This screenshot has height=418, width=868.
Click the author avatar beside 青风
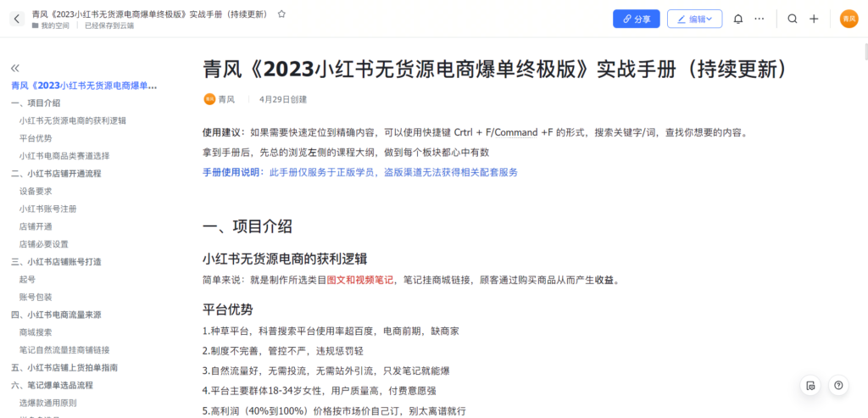click(209, 99)
